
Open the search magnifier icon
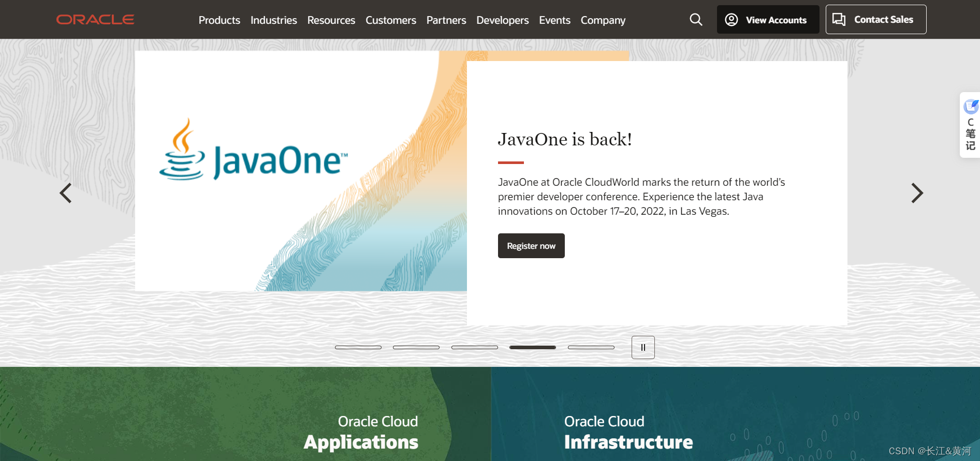pyautogui.click(x=696, y=20)
